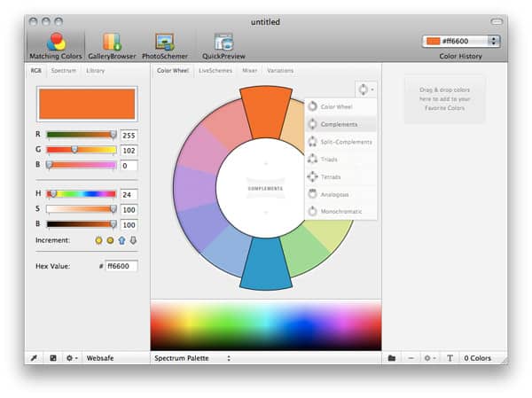Image resolution: width=532 pixels, height=398 pixels.
Task: Choose Triads from the scheme menu
Action: tap(329, 160)
